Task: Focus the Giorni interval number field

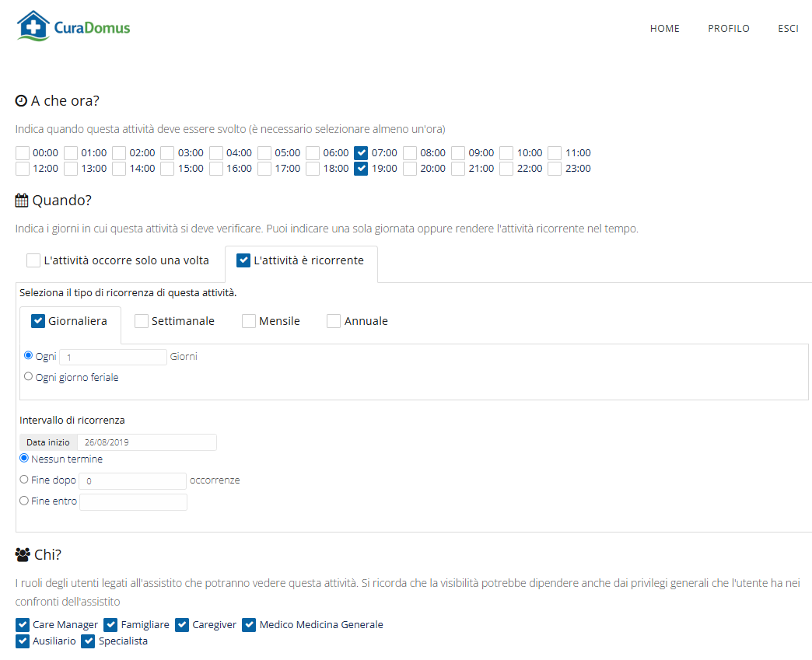Action: click(x=114, y=357)
